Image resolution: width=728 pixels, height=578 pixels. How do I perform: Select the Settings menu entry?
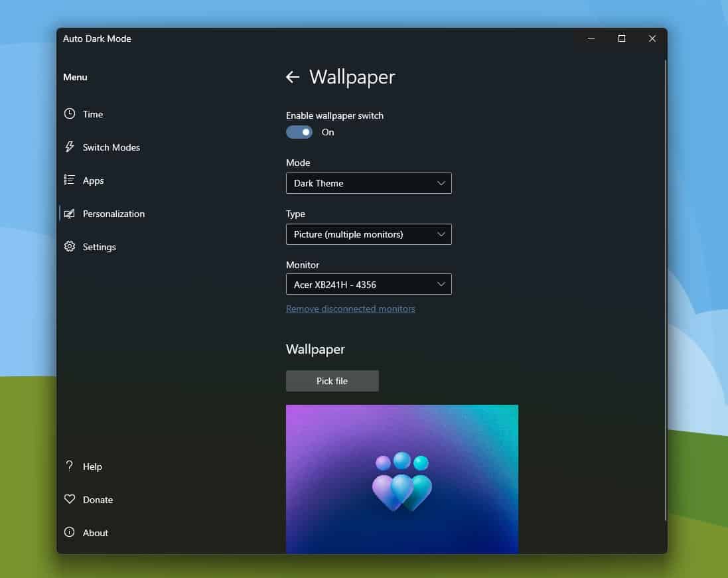(x=99, y=247)
